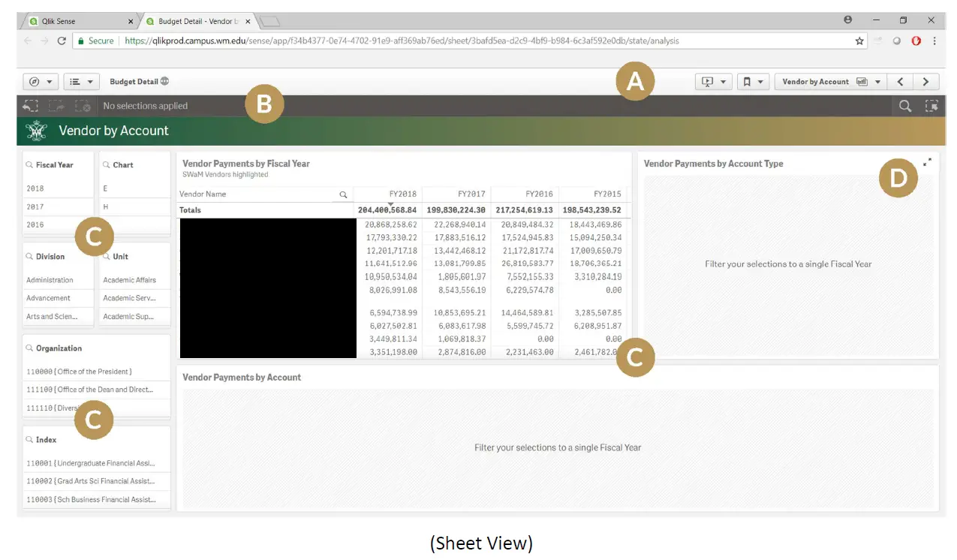Search the Vendor Name column
957x560 pixels.
(343, 194)
